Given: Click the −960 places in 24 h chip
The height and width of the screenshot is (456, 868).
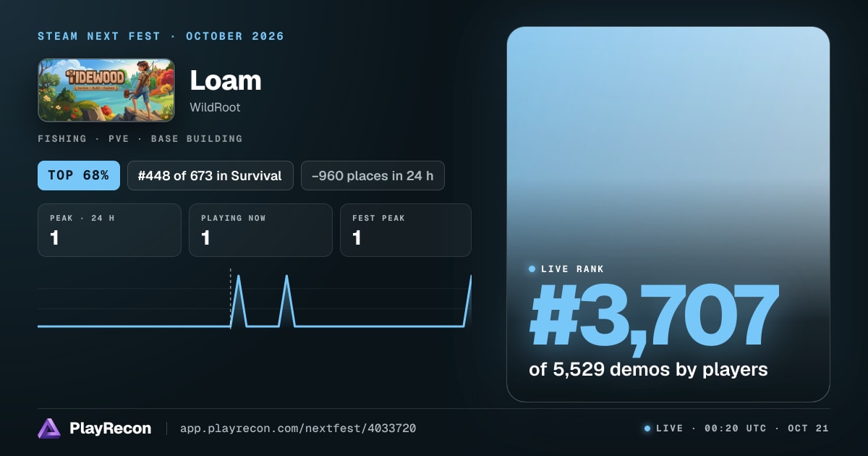Looking at the screenshot, I should tap(373, 175).
